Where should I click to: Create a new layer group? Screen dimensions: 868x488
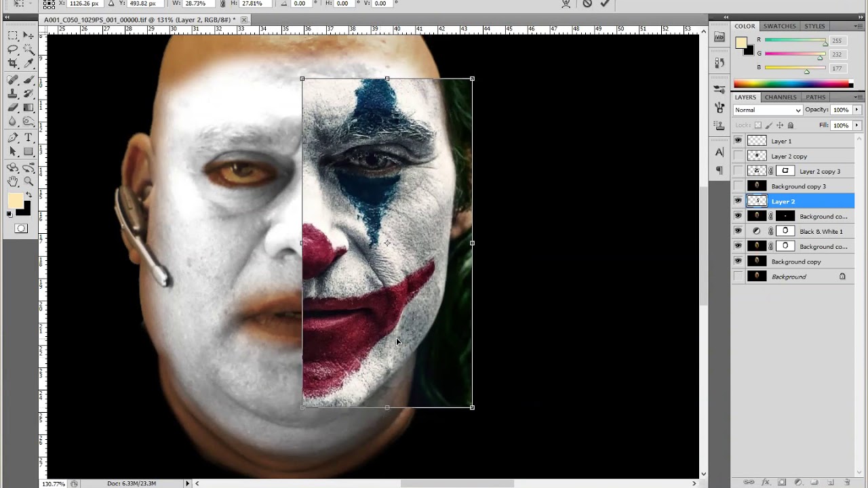[814, 483]
